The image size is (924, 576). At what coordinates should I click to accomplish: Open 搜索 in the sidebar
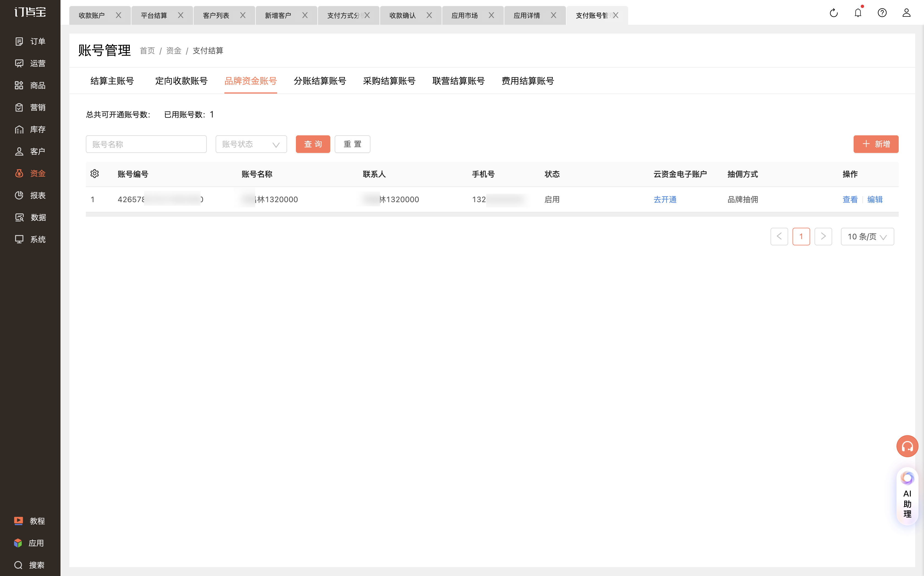[x=30, y=565]
